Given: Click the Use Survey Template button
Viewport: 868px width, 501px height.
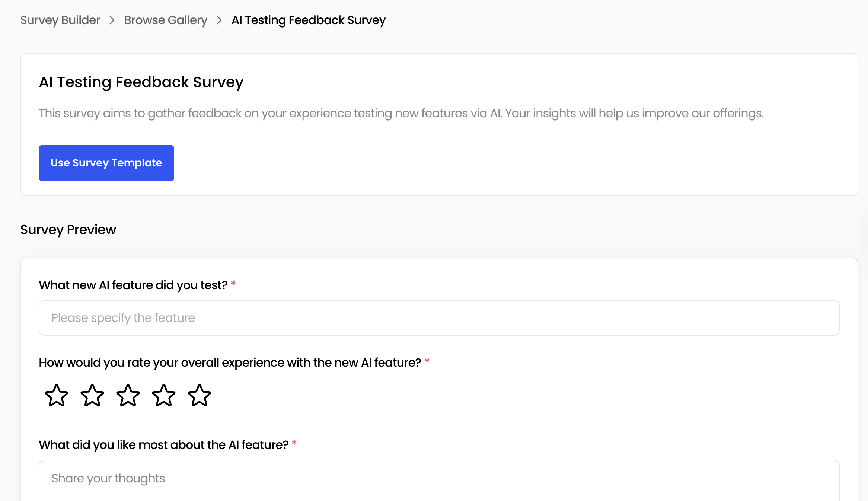Looking at the screenshot, I should [x=106, y=163].
